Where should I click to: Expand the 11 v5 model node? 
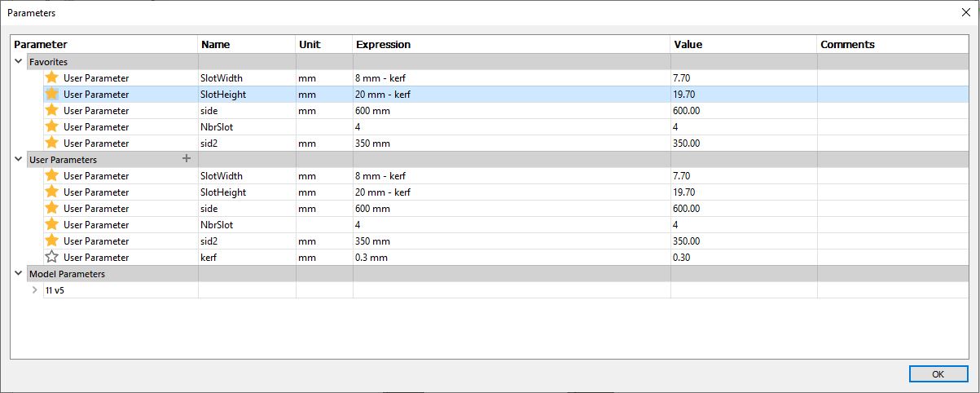[34, 289]
